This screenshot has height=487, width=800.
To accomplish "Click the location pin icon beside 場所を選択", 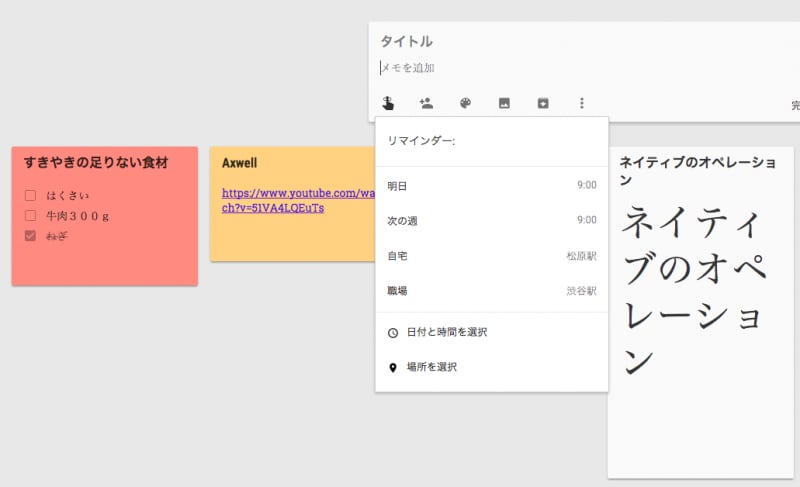I will tap(393, 368).
